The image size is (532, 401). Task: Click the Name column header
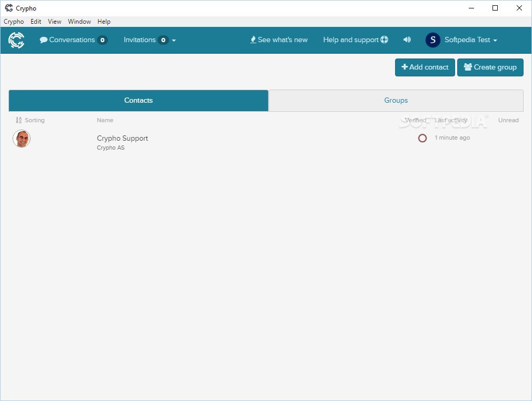pos(105,120)
